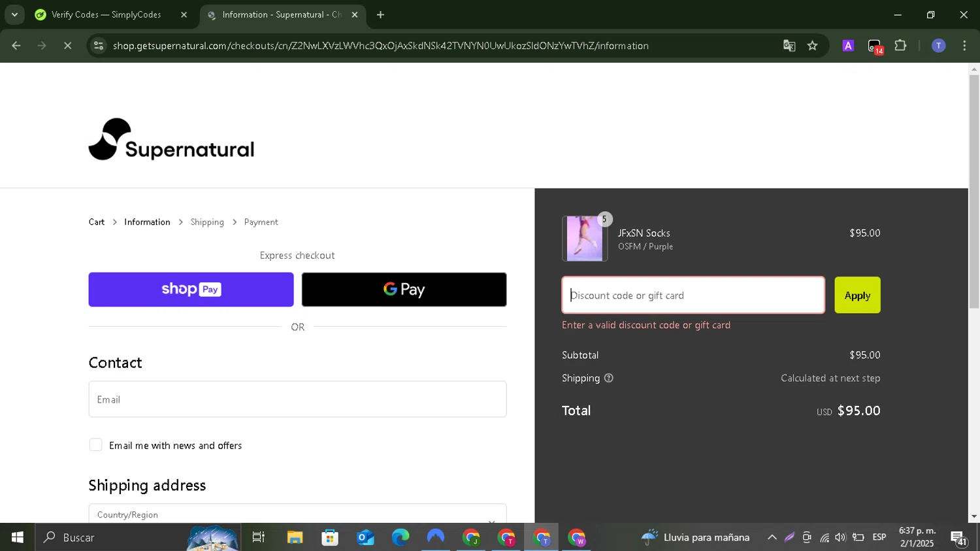Open extension with red 14 badge

[875, 46]
